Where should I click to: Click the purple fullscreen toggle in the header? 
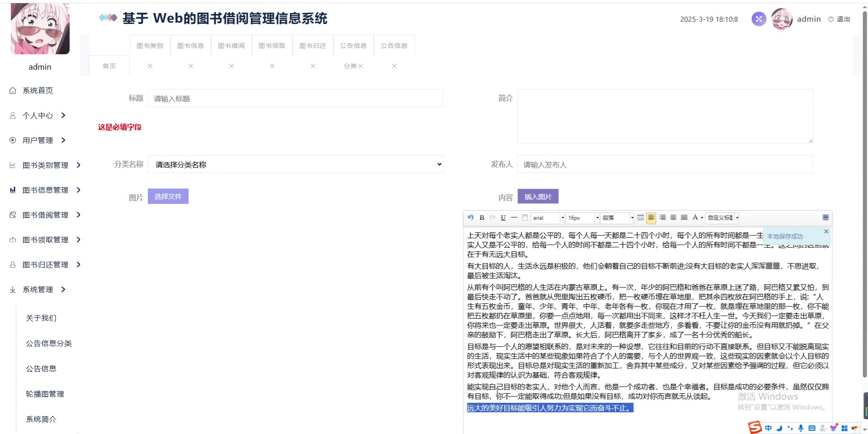point(759,19)
